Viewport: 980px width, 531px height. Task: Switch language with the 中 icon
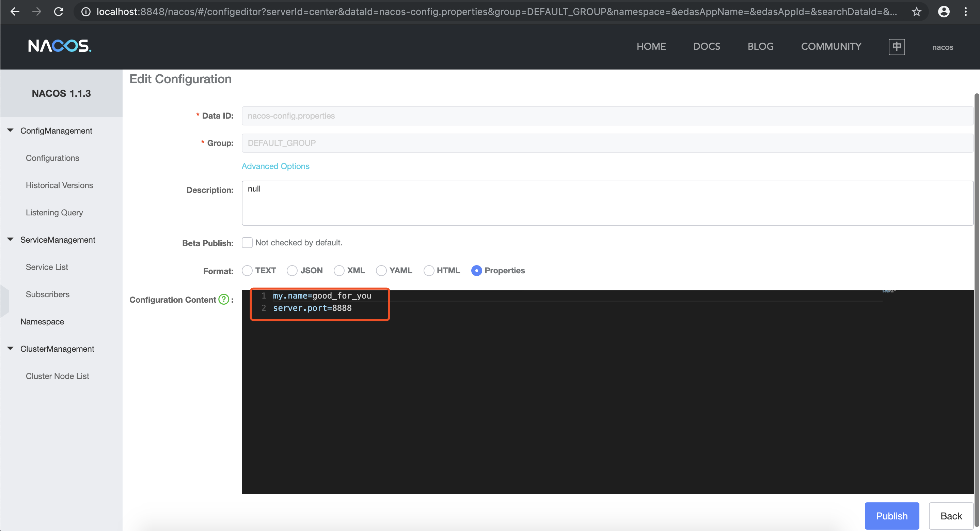[x=896, y=47]
